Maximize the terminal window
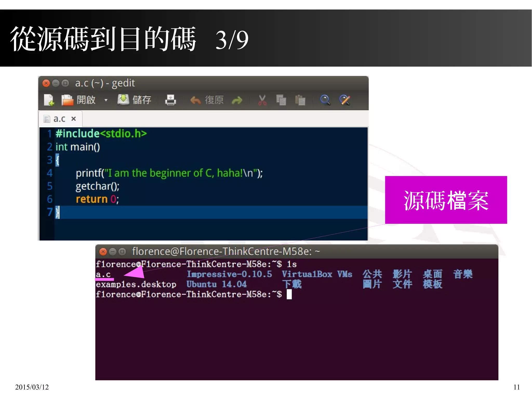This screenshot has width=532, height=399. [122, 252]
